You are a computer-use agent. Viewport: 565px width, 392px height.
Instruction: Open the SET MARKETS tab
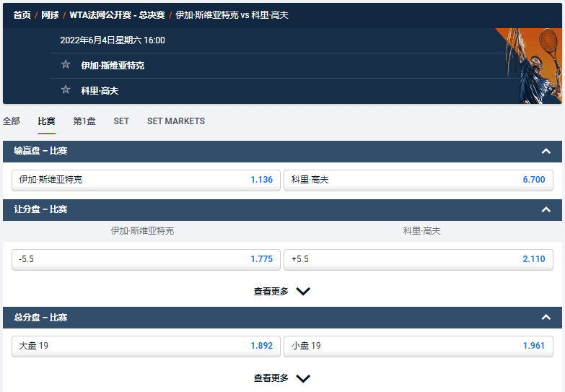[x=176, y=121]
